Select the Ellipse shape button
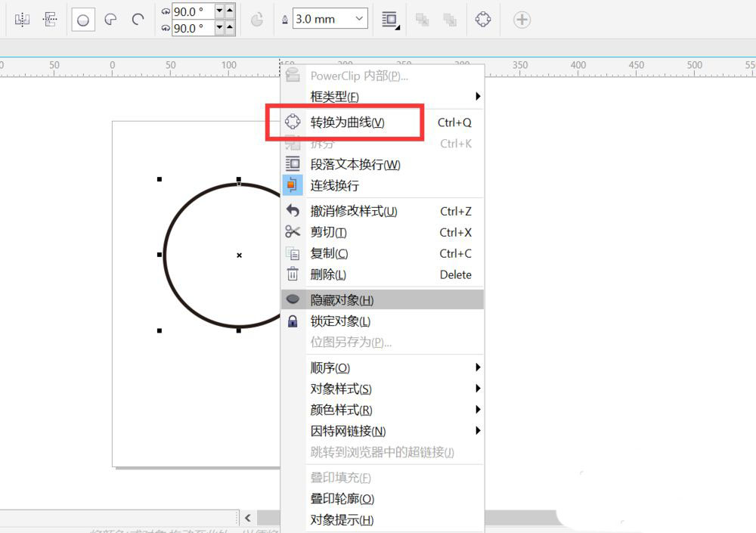The image size is (756, 533). [83, 20]
